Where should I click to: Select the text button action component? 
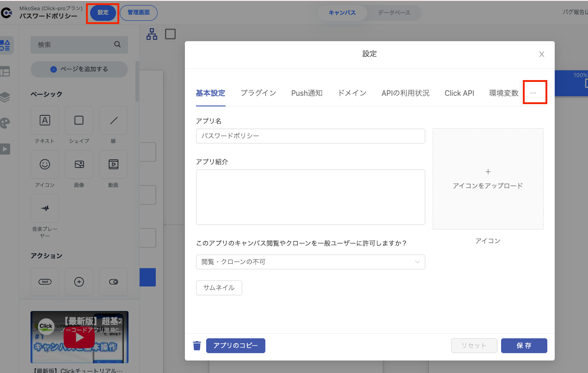coord(45,282)
